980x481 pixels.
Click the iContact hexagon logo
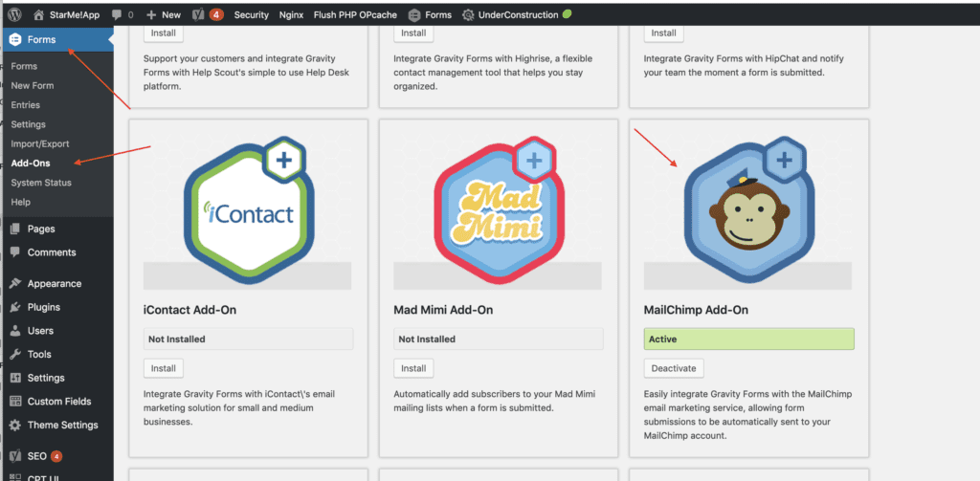[248, 212]
